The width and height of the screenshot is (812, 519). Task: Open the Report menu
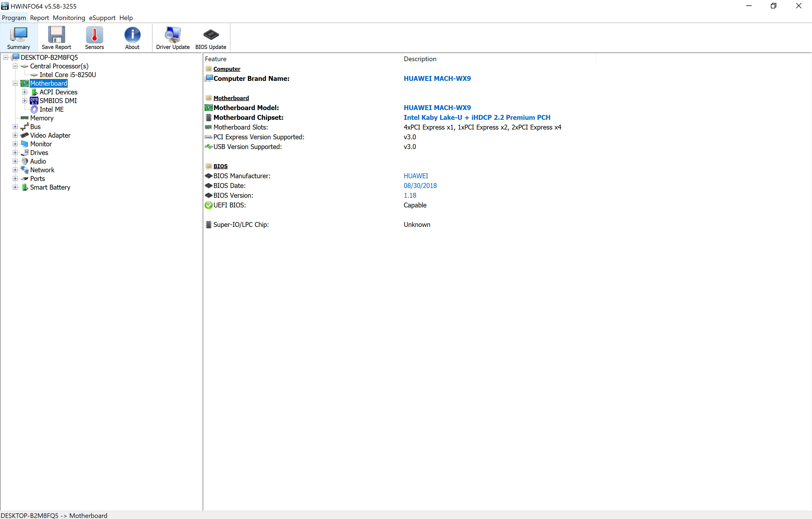pos(40,18)
